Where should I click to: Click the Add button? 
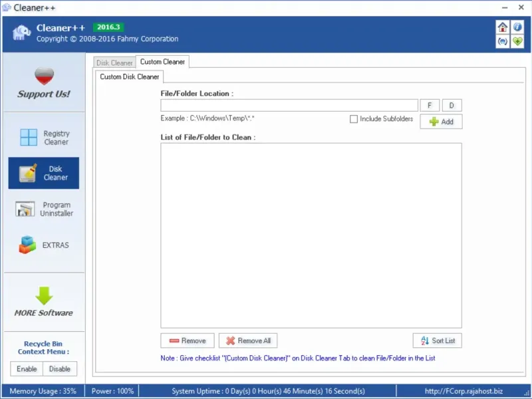pos(441,122)
